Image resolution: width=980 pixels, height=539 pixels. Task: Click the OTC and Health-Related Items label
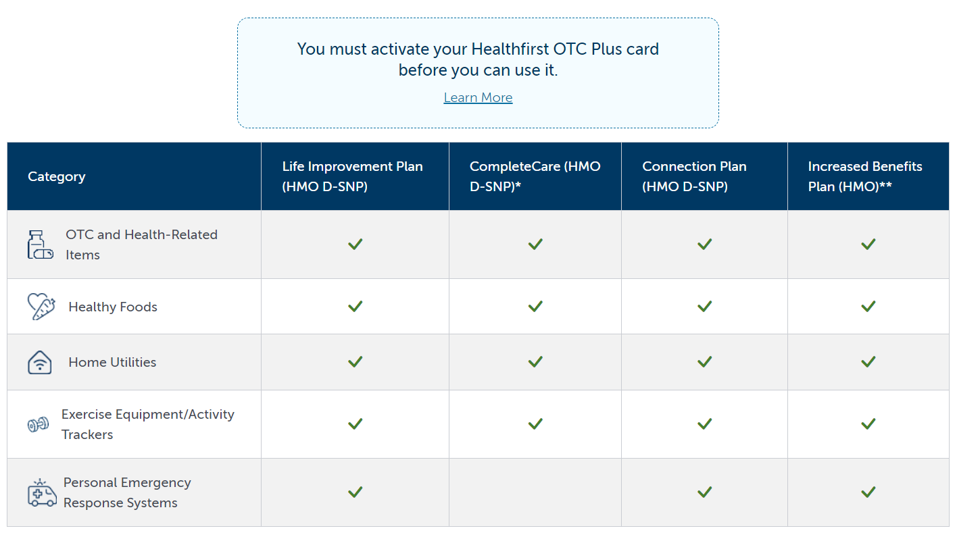(141, 245)
